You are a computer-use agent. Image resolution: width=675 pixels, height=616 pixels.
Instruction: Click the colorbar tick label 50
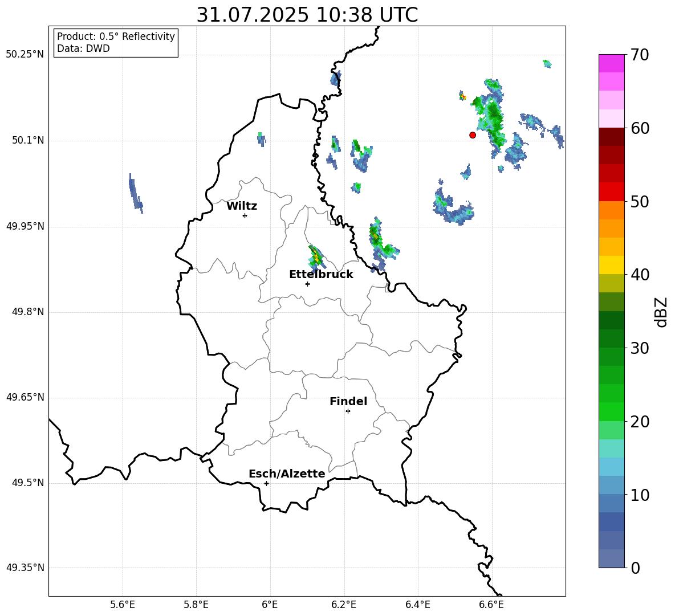(x=640, y=201)
